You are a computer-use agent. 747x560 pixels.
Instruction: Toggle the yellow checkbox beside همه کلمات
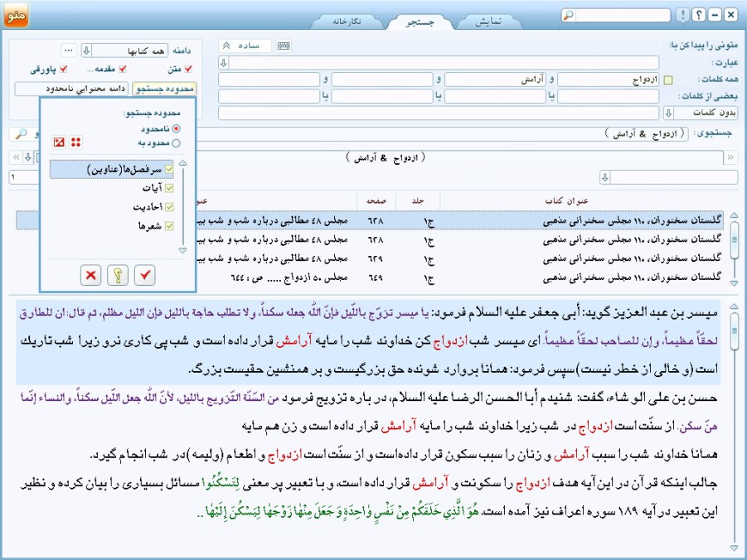click(x=668, y=80)
